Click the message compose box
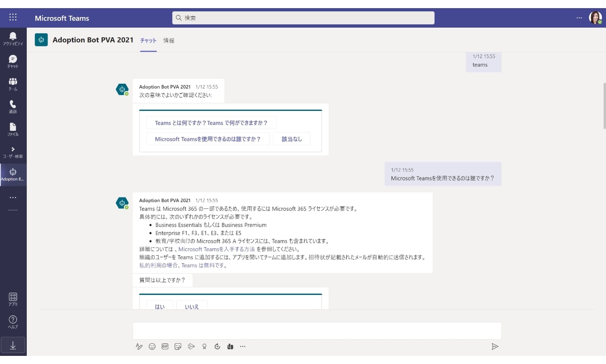This screenshot has height=364, width=606. [x=317, y=331]
